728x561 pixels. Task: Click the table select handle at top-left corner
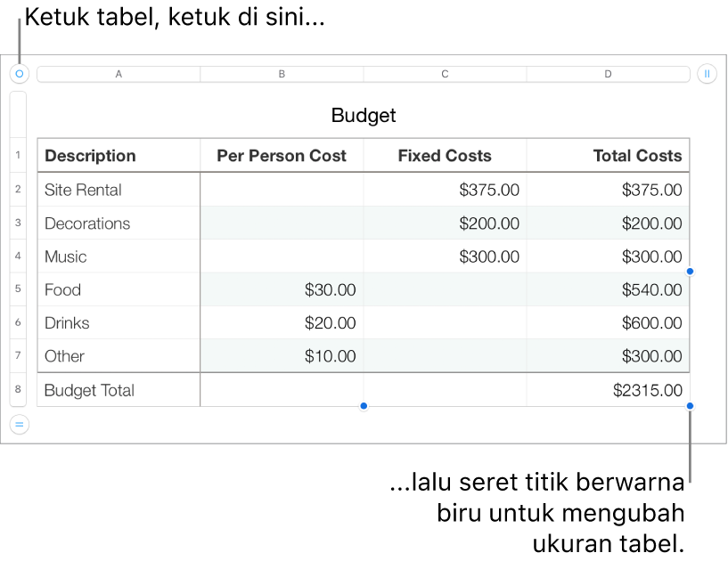point(20,74)
